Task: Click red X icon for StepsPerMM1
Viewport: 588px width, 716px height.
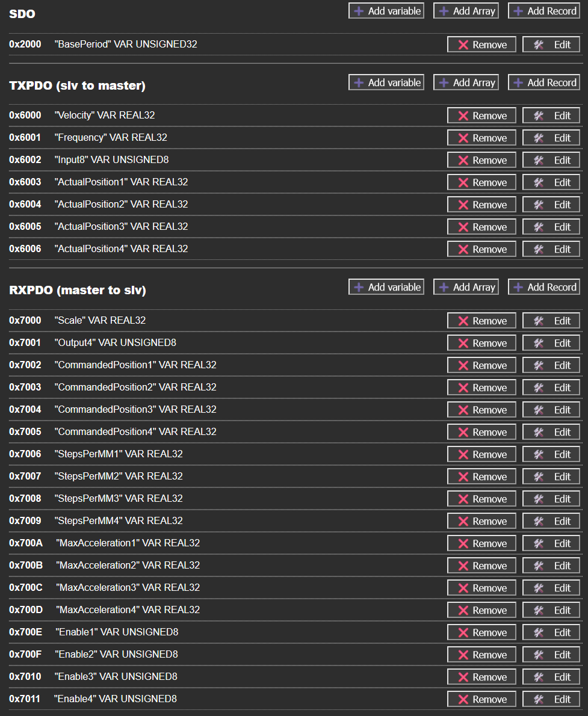Action: pos(463,455)
